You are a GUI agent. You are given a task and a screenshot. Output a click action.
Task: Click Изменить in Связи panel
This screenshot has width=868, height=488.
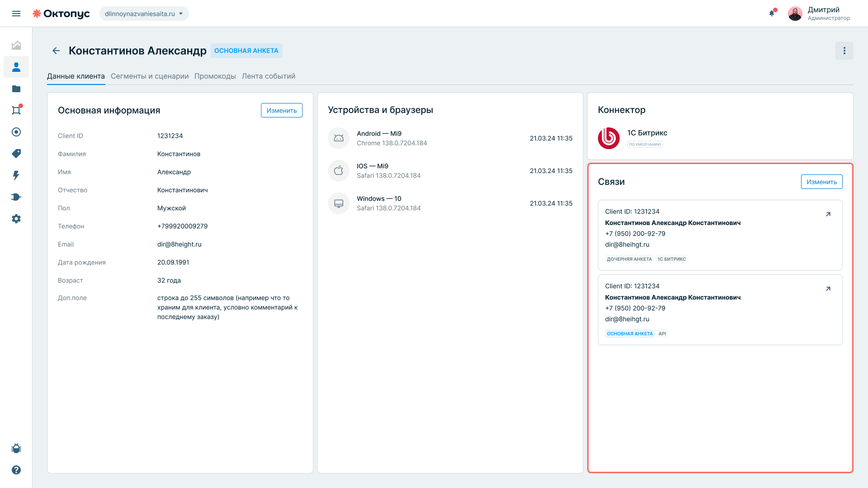coord(821,182)
